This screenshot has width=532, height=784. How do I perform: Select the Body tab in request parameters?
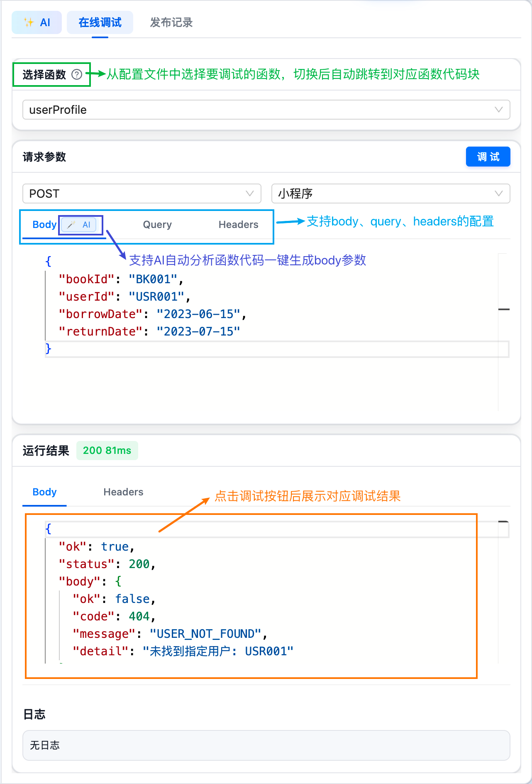[x=44, y=225]
